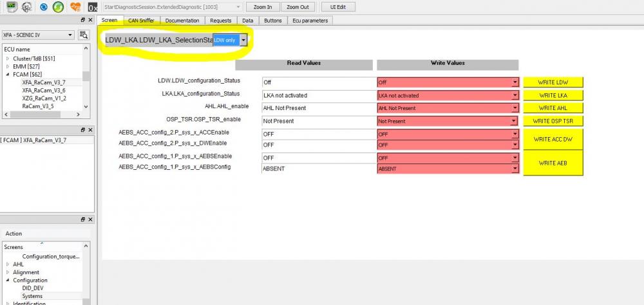Select XFA_RaCam_V3_7 in the ECU tree
Screen dimensions: 644x305
pyautogui.click(x=44, y=82)
